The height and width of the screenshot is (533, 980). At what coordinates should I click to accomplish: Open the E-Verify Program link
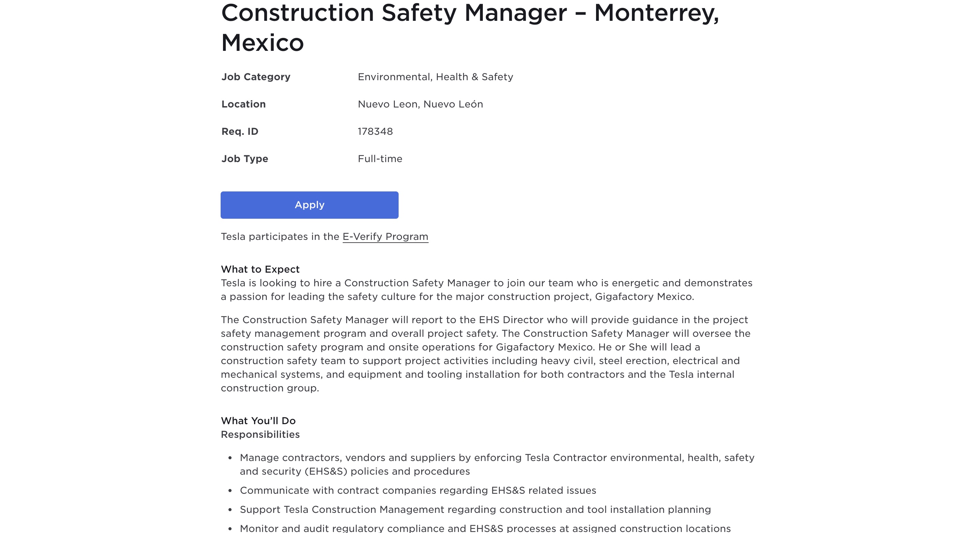[385, 237]
